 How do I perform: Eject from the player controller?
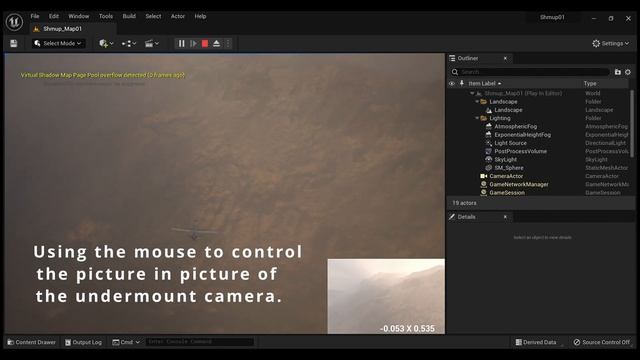217,43
